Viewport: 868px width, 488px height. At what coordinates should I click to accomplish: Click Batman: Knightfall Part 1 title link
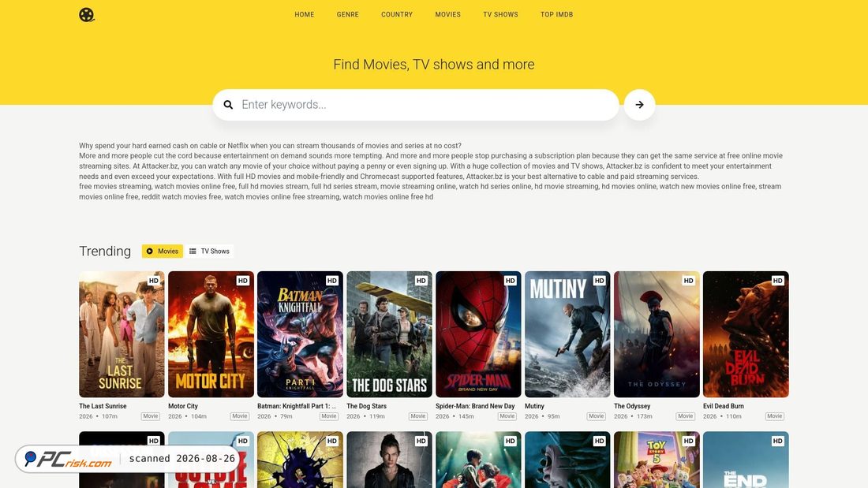[297, 406]
